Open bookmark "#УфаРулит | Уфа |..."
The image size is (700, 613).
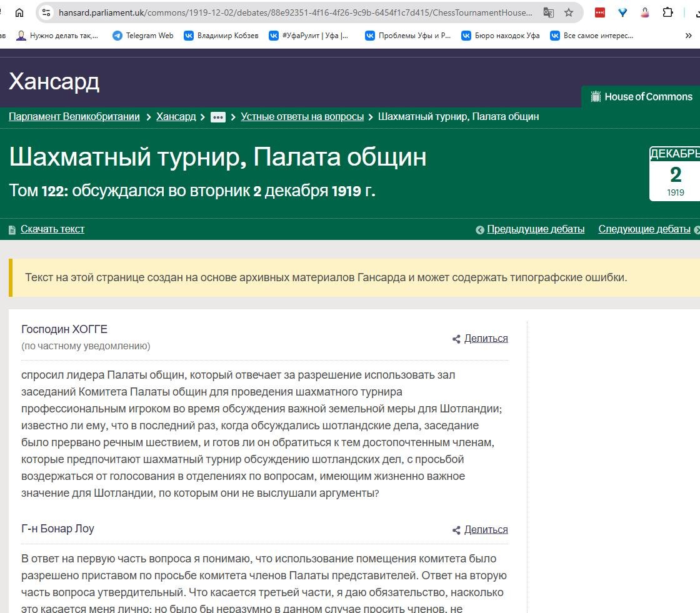pos(309,35)
